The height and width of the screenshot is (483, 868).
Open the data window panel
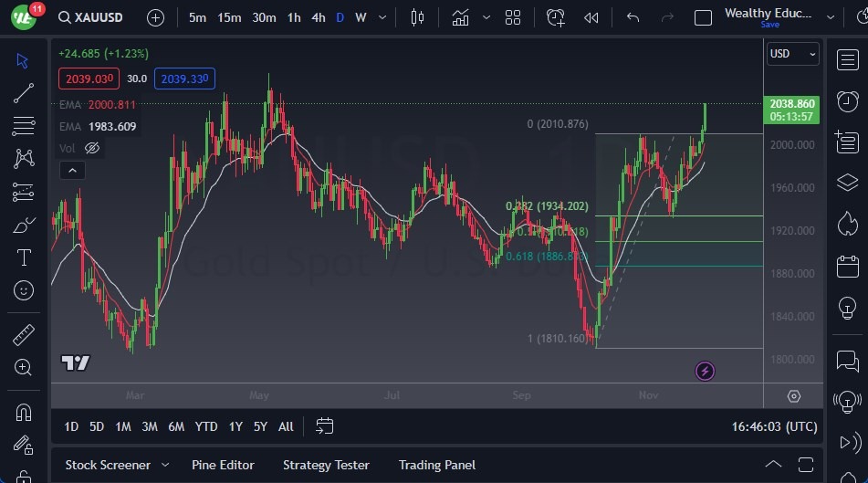click(x=848, y=142)
